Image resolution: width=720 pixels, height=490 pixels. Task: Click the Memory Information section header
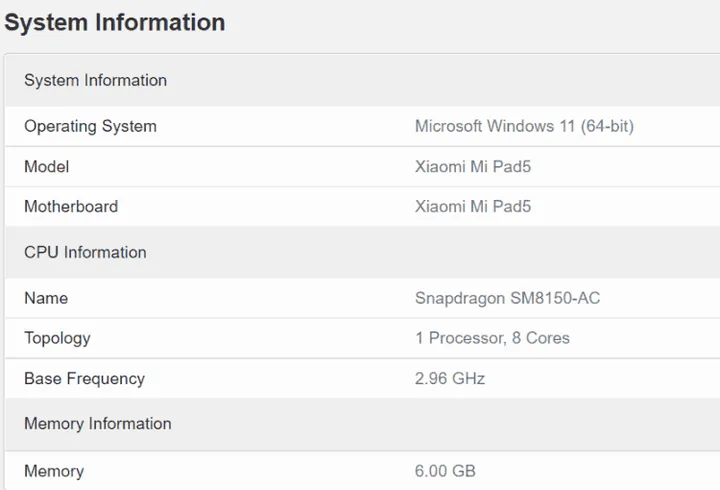[97, 424]
